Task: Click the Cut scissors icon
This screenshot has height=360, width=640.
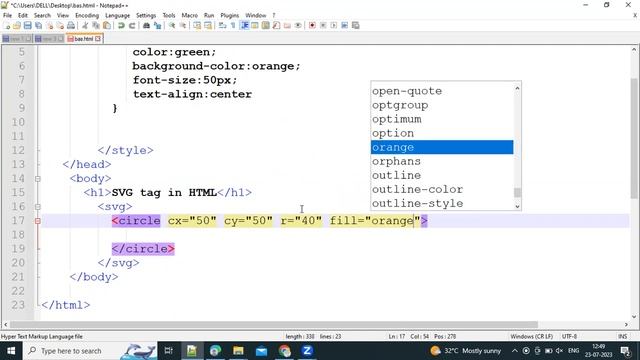Action: [85, 25]
